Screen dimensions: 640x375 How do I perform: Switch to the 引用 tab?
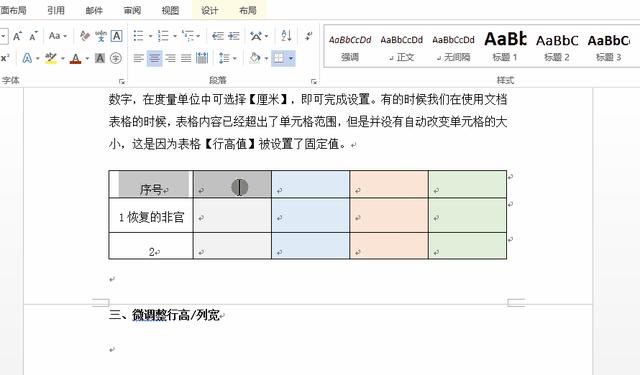tap(56, 10)
